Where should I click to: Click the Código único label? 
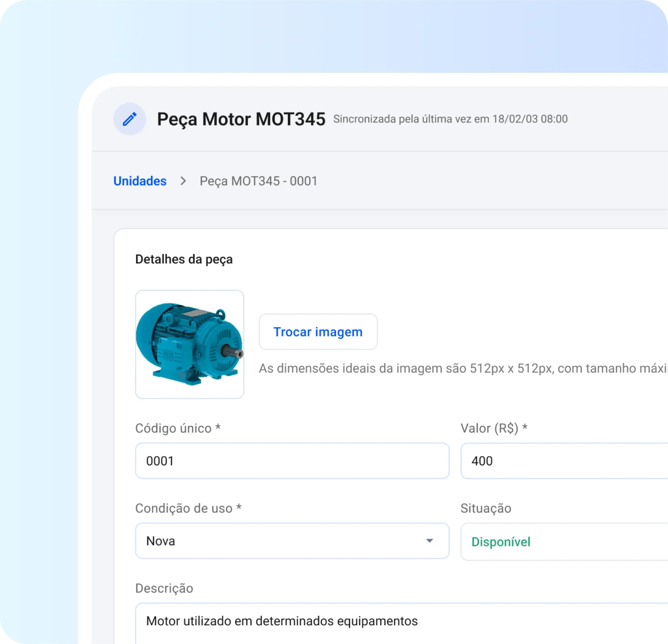178,428
